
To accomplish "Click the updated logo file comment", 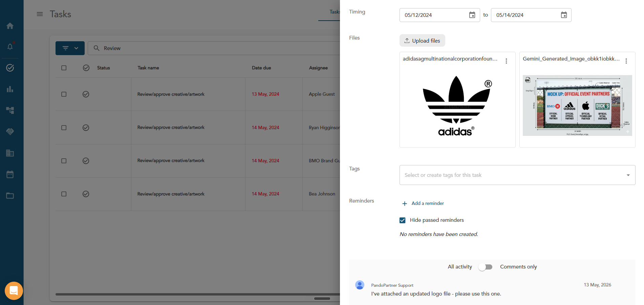I will (x=436, y=294).
